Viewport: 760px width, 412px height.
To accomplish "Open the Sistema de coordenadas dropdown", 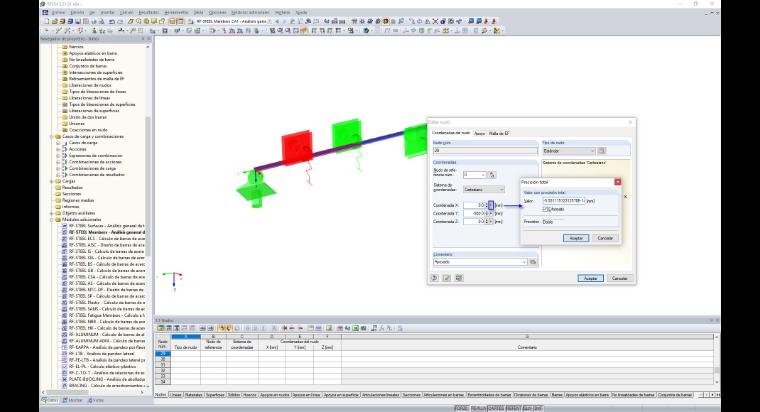I will point(484,190).
